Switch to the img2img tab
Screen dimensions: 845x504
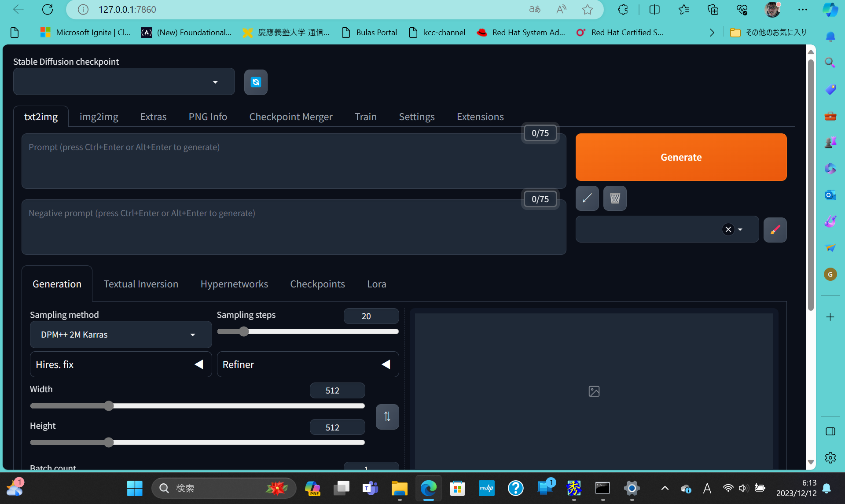pyautogui.click(x=99, y=116)
